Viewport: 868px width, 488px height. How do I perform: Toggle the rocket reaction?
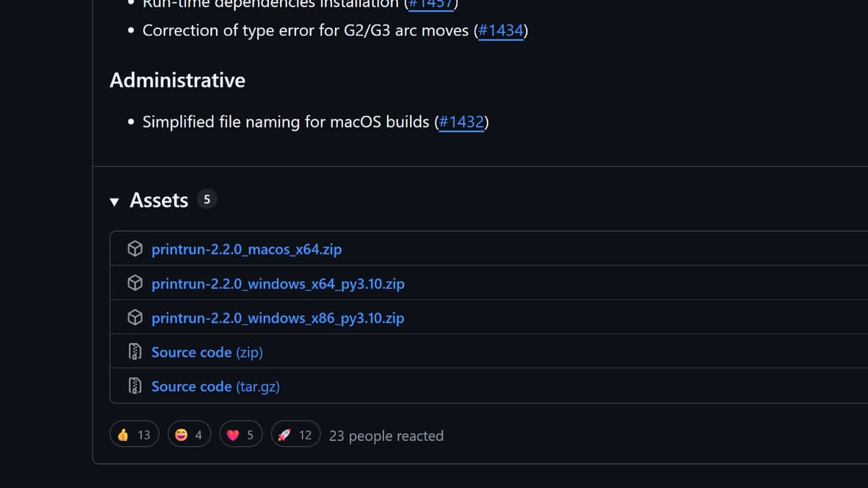click(x=296, y=434)
